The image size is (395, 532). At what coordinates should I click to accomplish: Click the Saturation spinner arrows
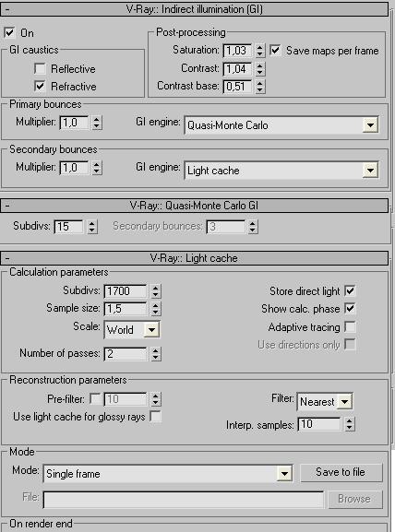click(x=260, y=51)
